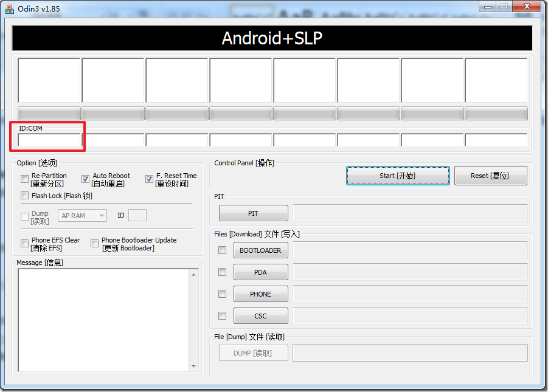Click the first device progress bar
This screenshot has height=392, width=548.
tap(49, 114)
